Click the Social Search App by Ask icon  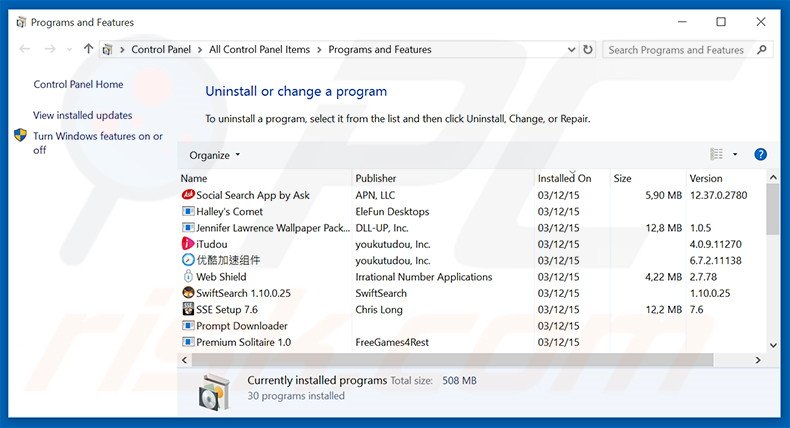click(188, 195)
